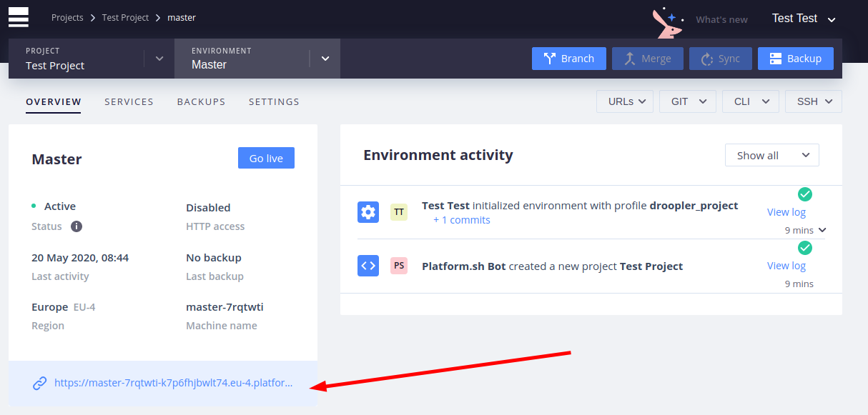The image size is (868, 415).
Task: Click the Disabled HTTP access value
Action: (208, 208)
